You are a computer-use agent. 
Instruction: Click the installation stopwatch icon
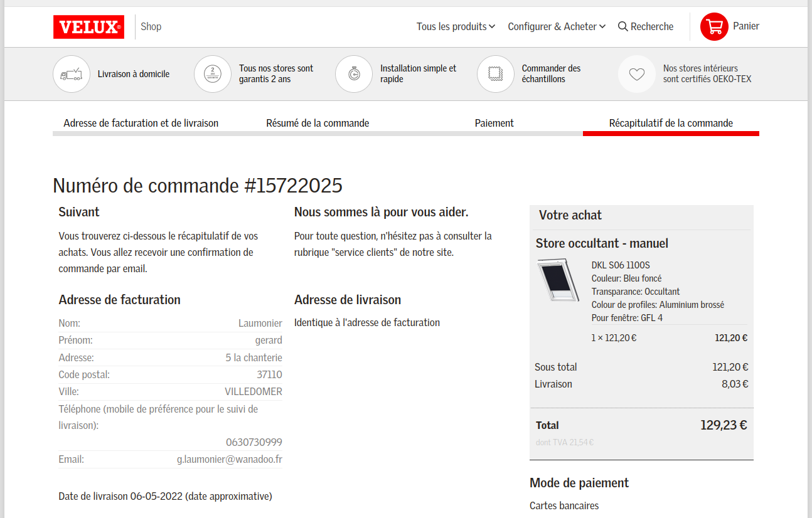pyautogui.click(x=354, y=74)
